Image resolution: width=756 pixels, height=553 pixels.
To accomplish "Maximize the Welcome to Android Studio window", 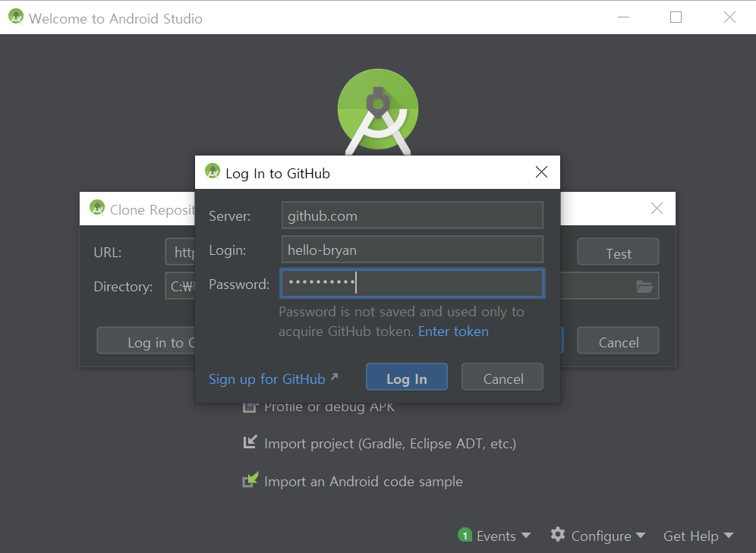I will 676,17.
